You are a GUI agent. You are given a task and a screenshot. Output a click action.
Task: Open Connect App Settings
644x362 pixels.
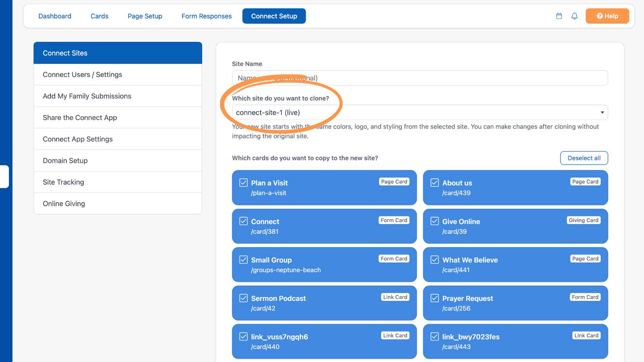(x=118, y=139)
